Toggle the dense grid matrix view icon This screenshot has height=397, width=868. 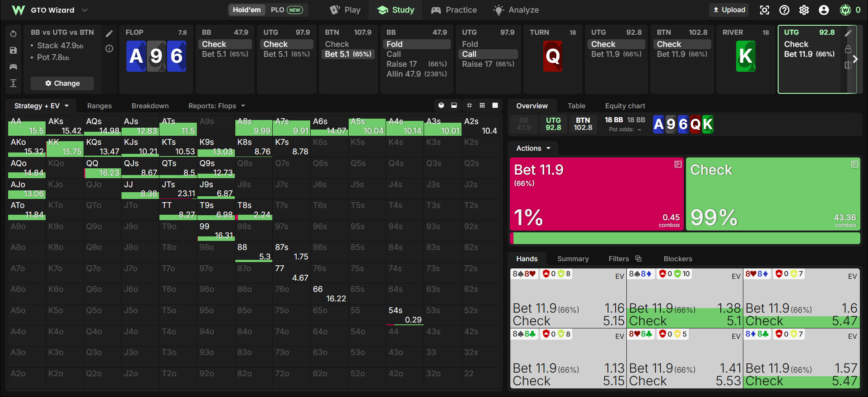coord(482,106)
